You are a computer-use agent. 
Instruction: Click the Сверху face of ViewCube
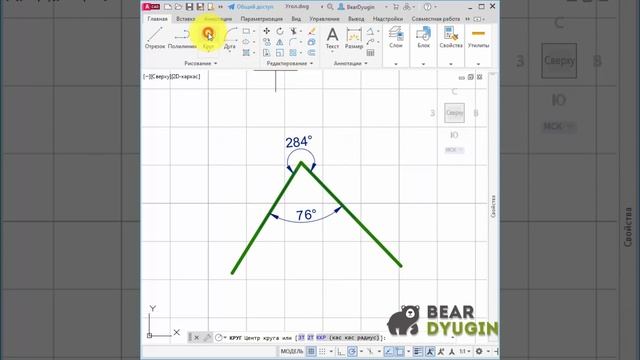point(454,113)
